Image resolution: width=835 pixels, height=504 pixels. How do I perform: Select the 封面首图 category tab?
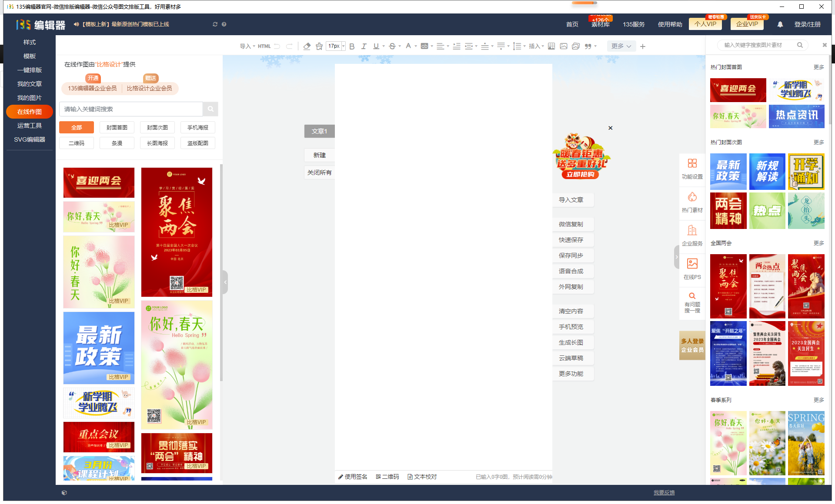click(x=117, y=127)
